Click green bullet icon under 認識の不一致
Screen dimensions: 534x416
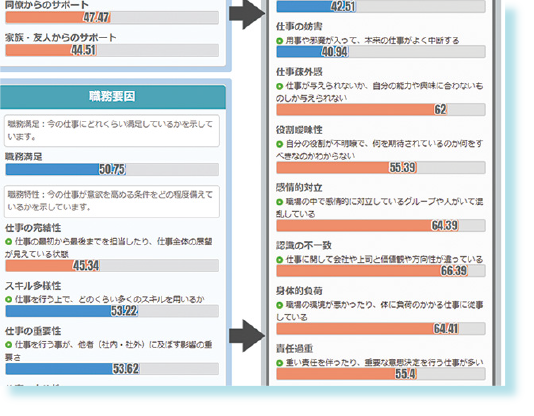[280, 260]
